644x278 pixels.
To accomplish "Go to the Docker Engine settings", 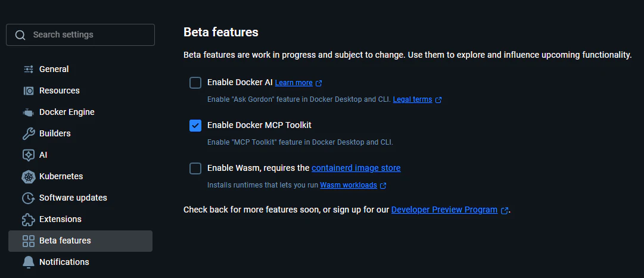I will click(67, 112).
